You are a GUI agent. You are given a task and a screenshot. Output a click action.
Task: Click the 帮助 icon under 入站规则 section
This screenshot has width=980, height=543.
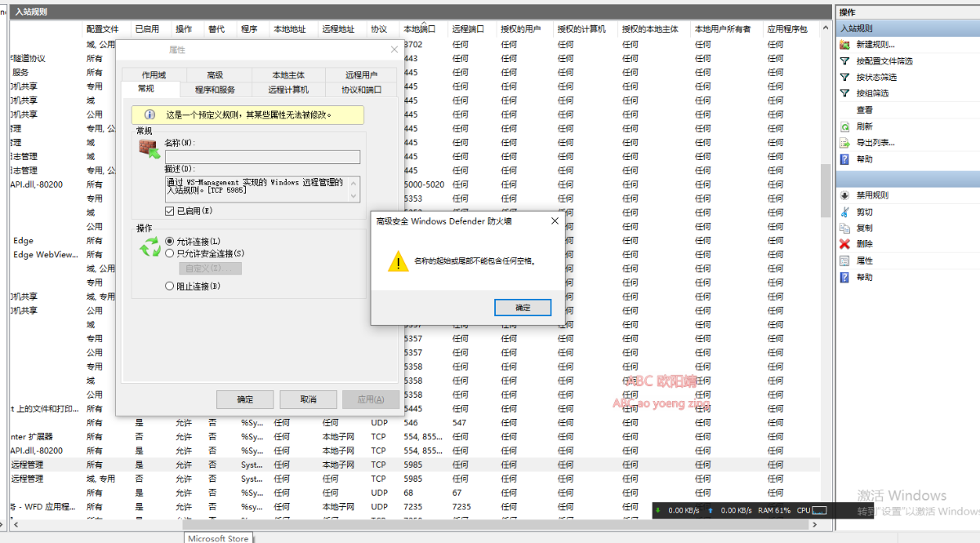coord(844,159)
